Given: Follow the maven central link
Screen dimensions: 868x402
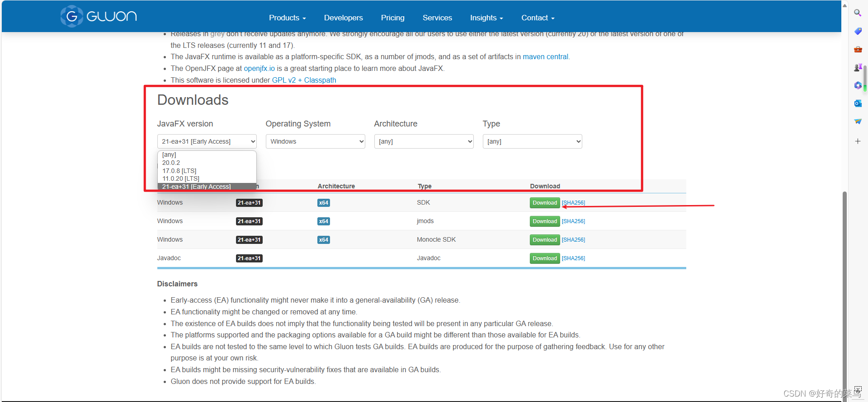Looking at the screenshot, I should click(545, 57).
